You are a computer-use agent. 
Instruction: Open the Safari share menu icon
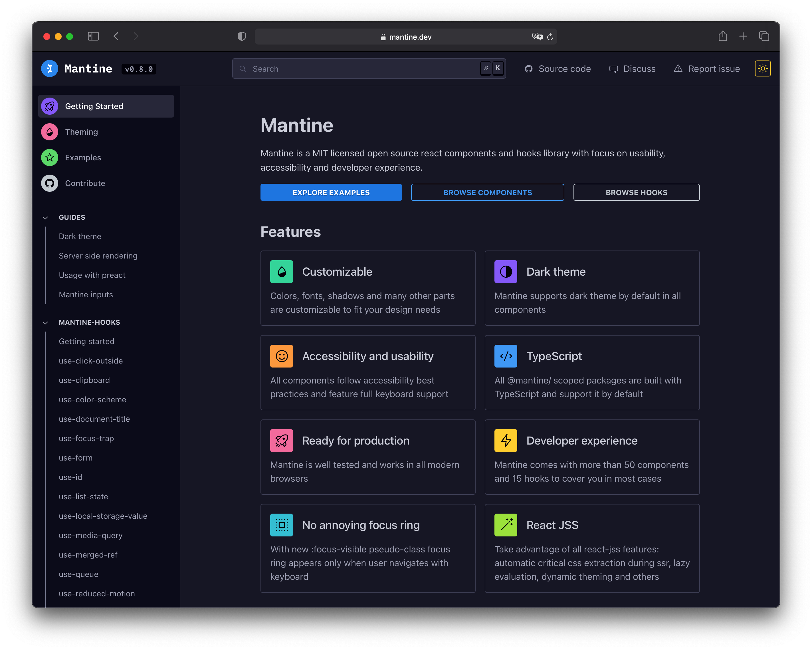(722, 36)
